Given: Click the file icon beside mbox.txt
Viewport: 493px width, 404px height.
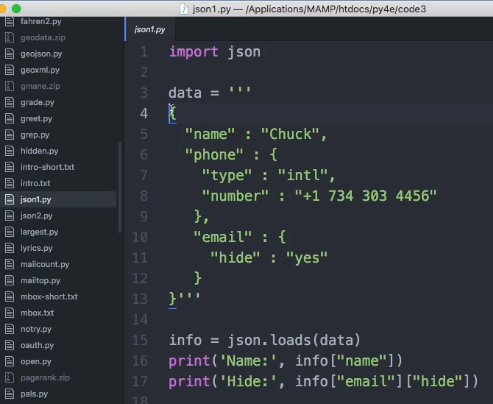Looking at the screenshot, I should (x=10, y=313).
